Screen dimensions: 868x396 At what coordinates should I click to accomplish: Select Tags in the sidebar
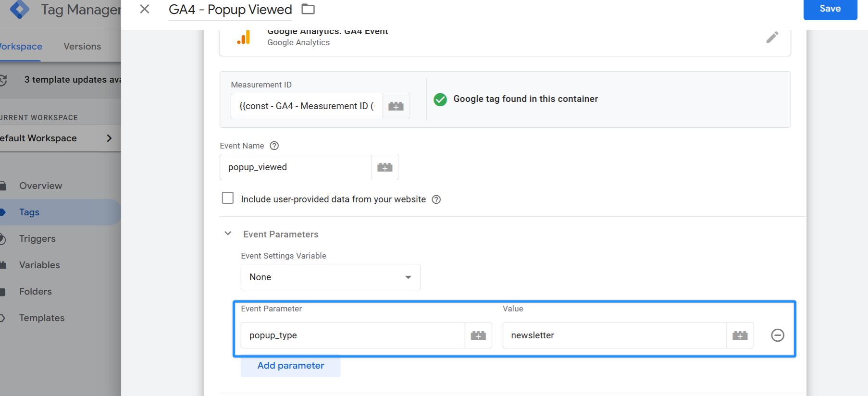click(29, 212)
